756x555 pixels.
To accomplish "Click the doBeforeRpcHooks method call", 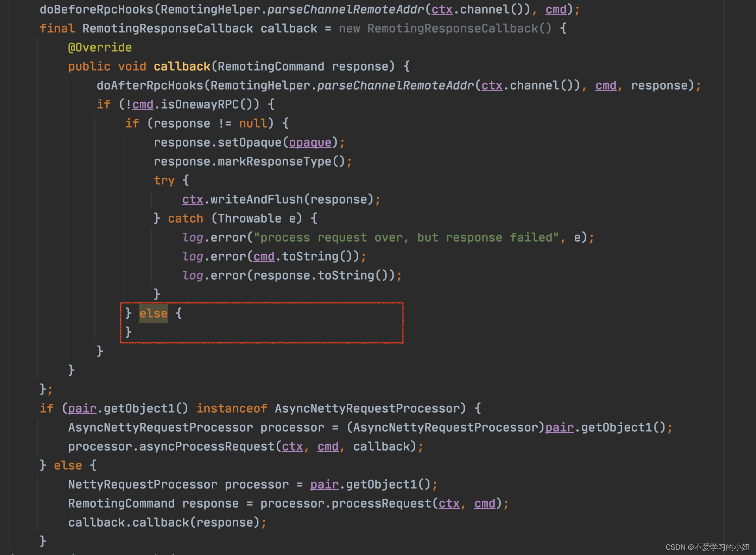I will [x=96, y=9].
